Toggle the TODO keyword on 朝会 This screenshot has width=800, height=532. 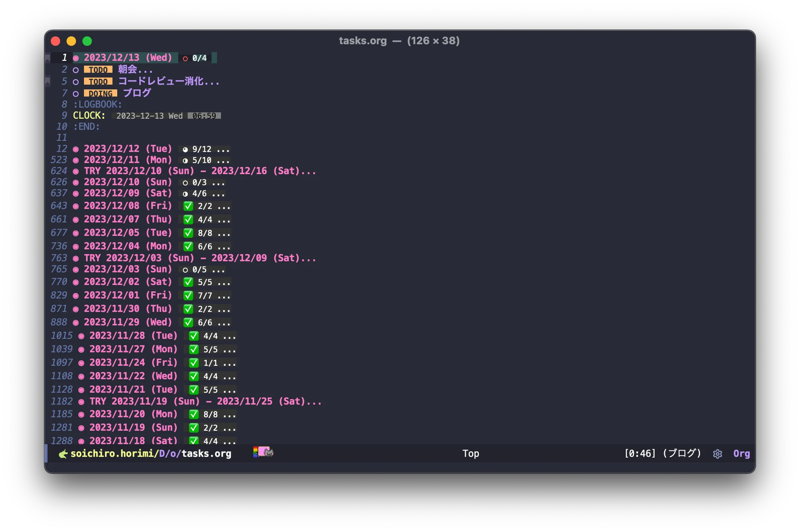[98, 70]
